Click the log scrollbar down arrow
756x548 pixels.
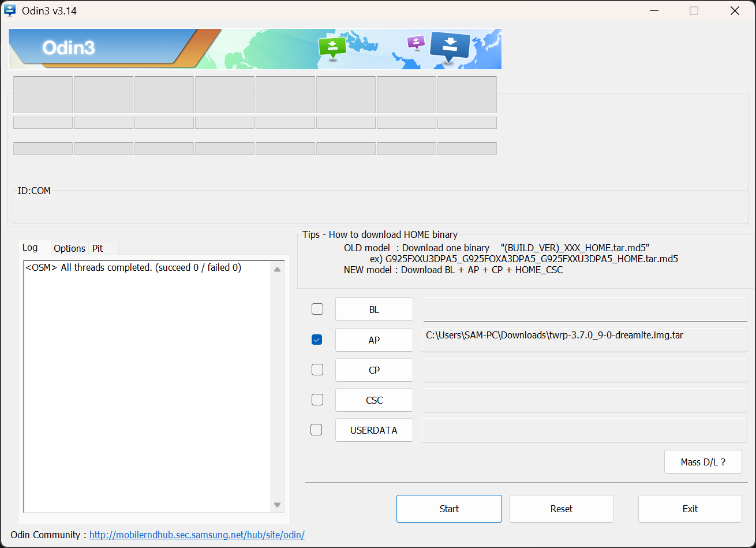(278, 505)
